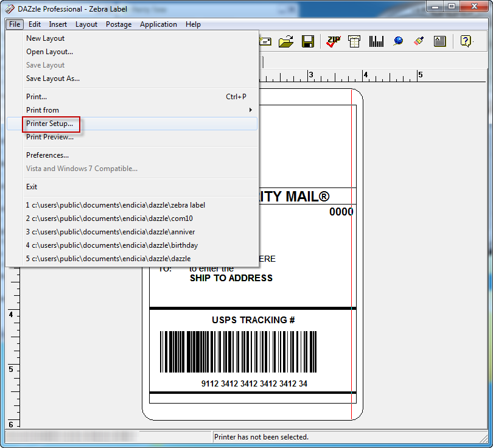This screenshot has width=493, height=448.
Task: Open the Layout menu
Action: pos(86,24)
